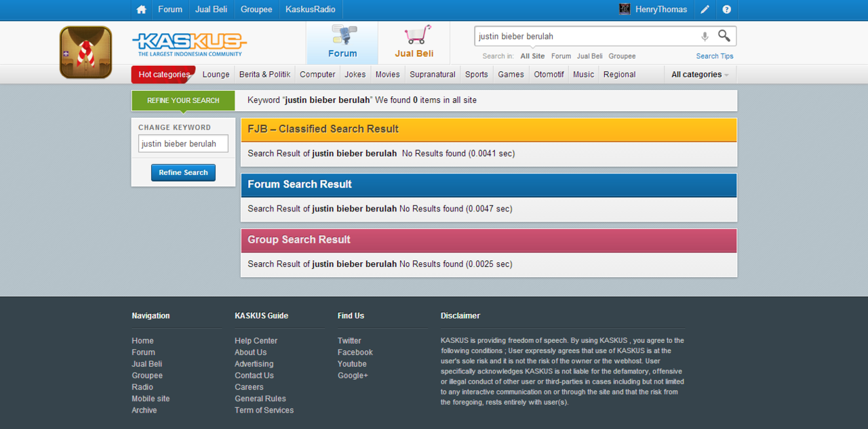Click the scout uniform badge image

85,52
